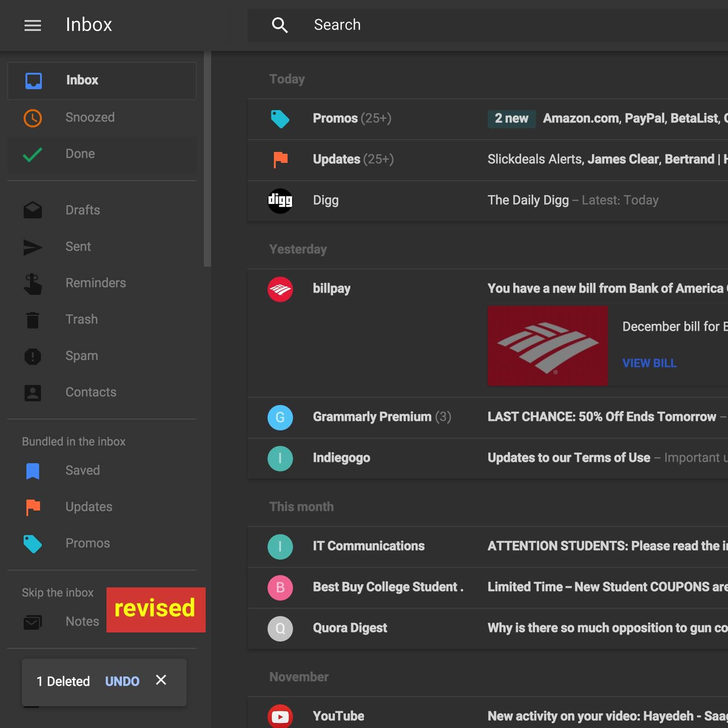Click the Contacts person icon
Screen dimensions: 728x728
[33, 393]
